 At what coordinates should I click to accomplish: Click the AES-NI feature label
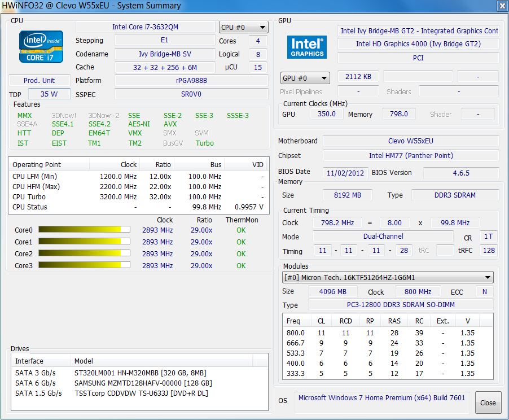point(139,124)
